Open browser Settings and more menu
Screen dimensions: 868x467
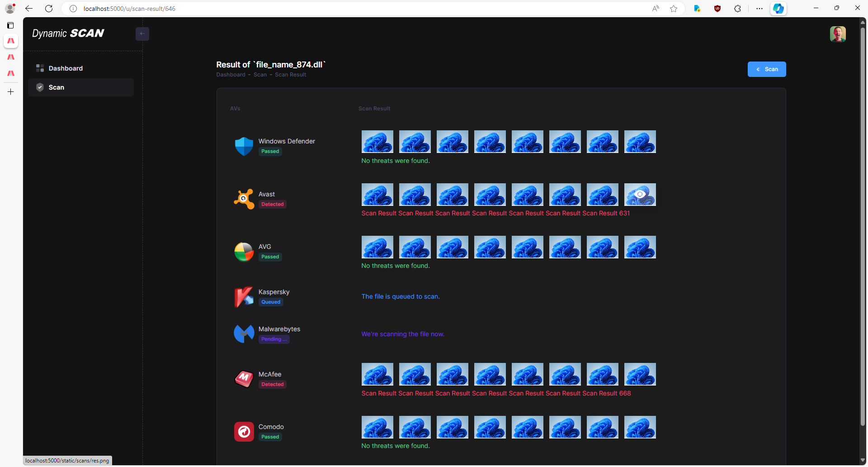759,9
